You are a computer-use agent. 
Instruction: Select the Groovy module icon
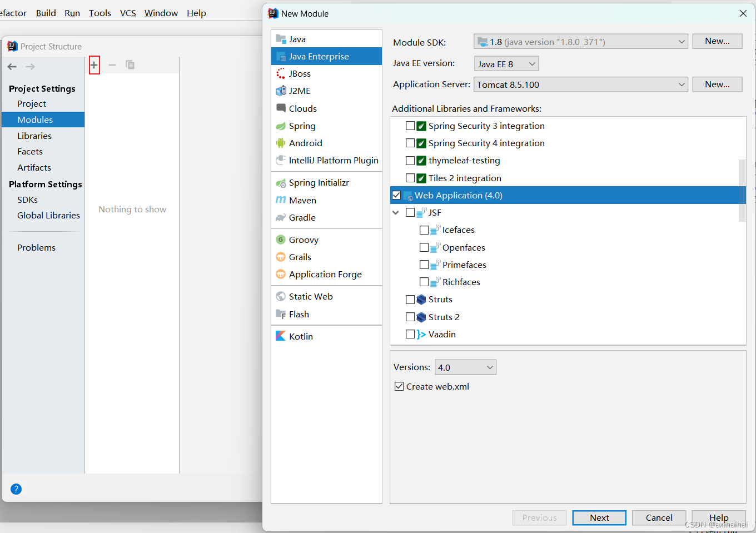click(x=281, y=240)
